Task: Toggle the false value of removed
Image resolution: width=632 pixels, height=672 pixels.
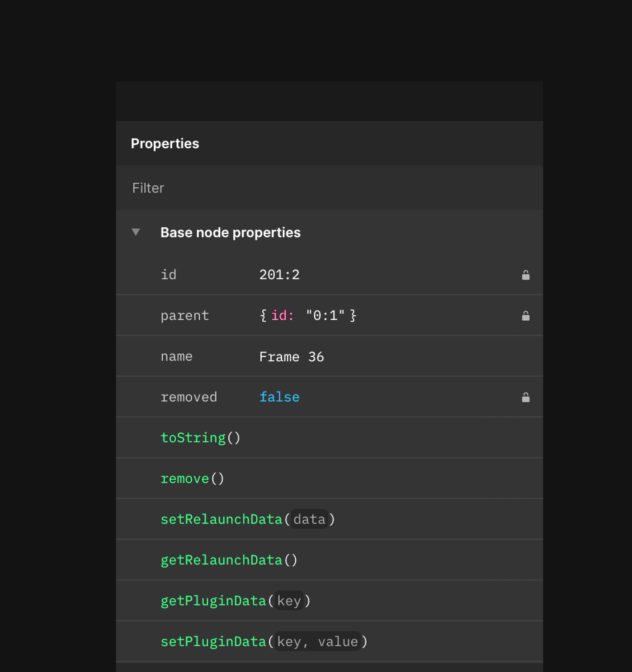Action: [279, 397]
